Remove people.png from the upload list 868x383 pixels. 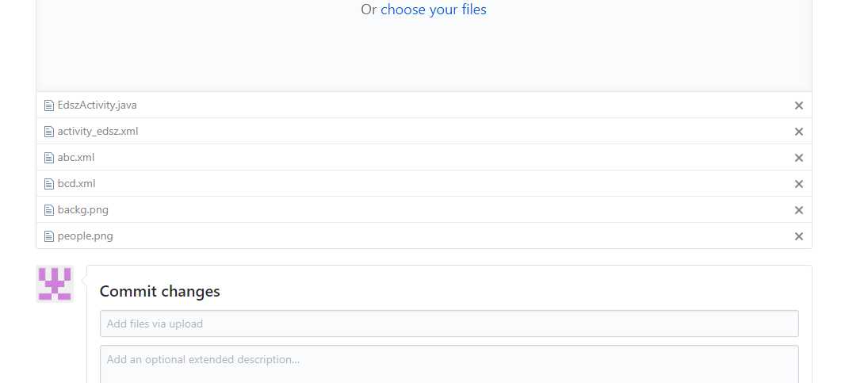click(798, 236)
